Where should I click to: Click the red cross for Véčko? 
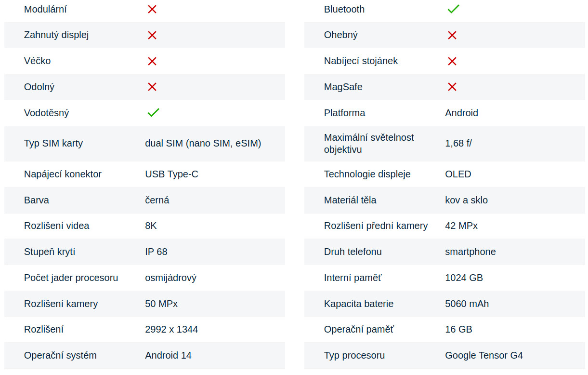click(x=152, y=61)
